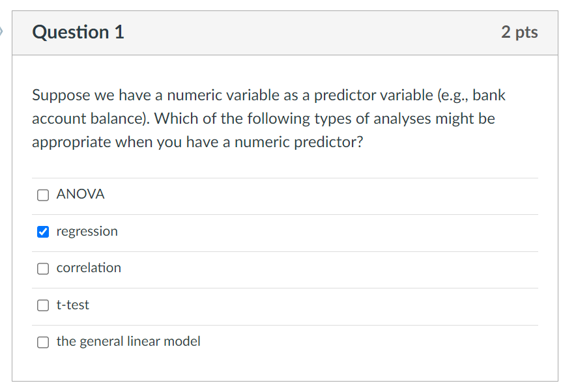Toggle the ANOVA option off
This screenshot has height=392, width=576.
[42, 195]
